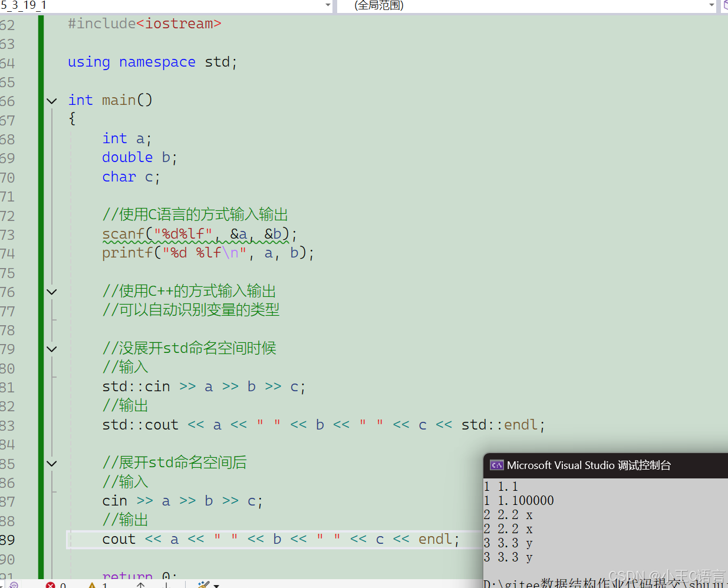This screenshot has height=588, width=728.
Task: Click the line number 89 in gutter
Action: [8, 540]
